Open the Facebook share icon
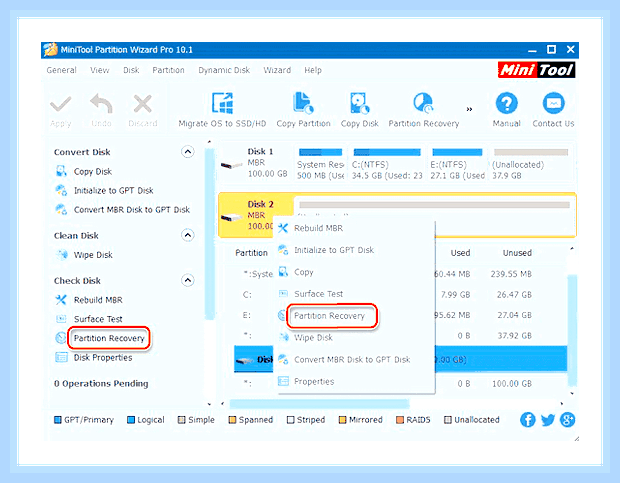 [527, 420]
